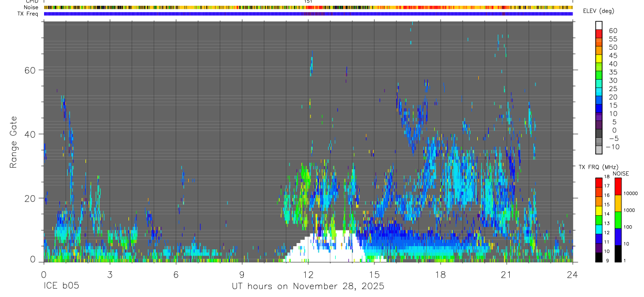644x297 pixels.
Task: Pick the yellow swatch in the NOISE colorbar
Action: pyautogui.click(x=617, y=203)
